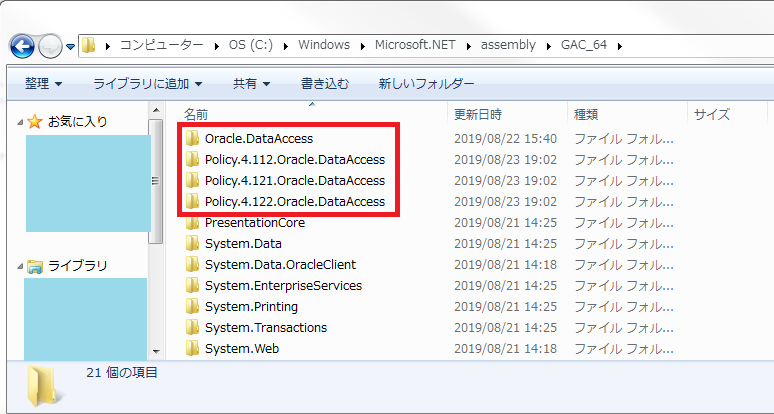
Task: Click the お気に入り star icon
Action: [x=35, y=121]
